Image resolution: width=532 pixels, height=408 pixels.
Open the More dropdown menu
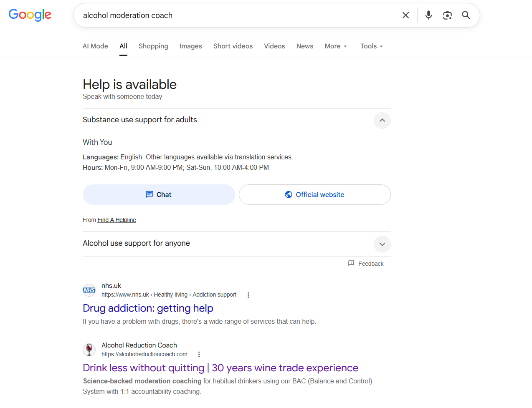click(x=336, y=46)
